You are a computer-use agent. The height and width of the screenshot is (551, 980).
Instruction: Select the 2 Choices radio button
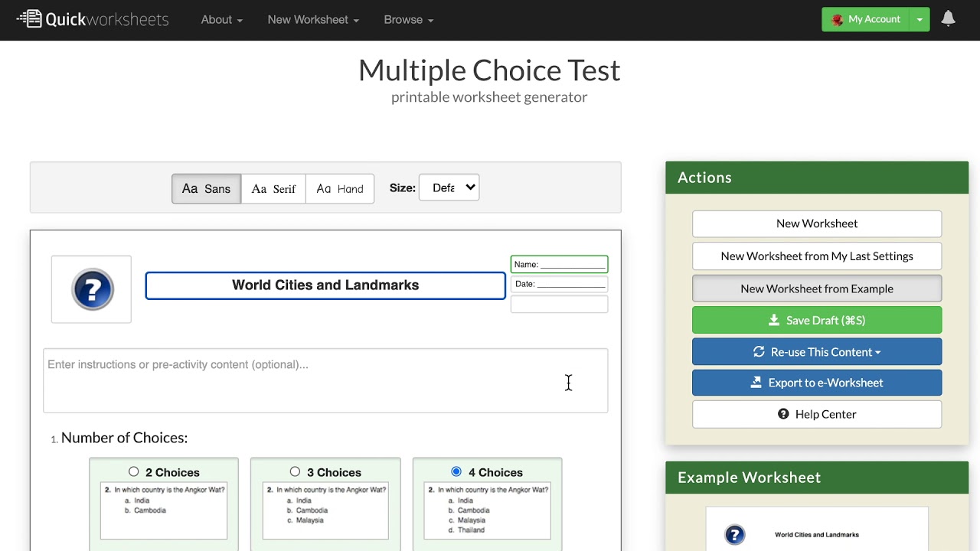click(134, 471)
